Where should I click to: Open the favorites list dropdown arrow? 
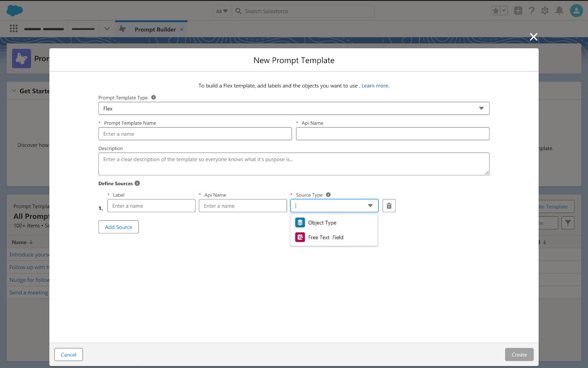(504, 11)
